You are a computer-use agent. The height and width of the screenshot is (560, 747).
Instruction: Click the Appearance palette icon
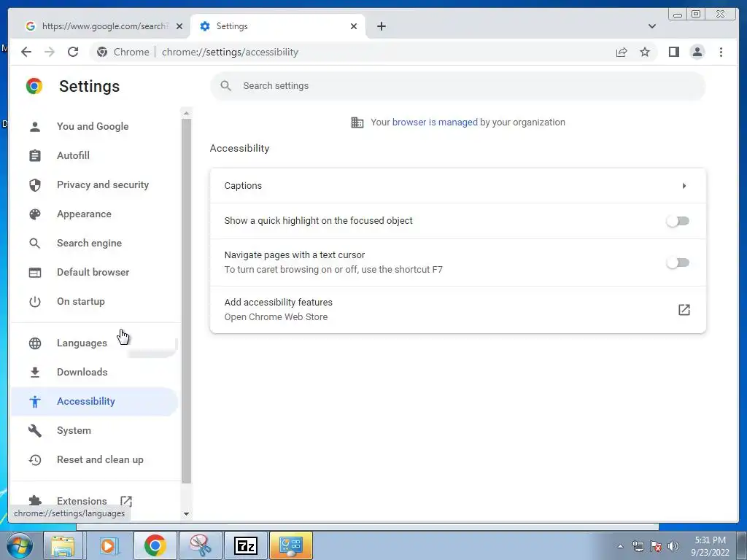click(35, 214)
